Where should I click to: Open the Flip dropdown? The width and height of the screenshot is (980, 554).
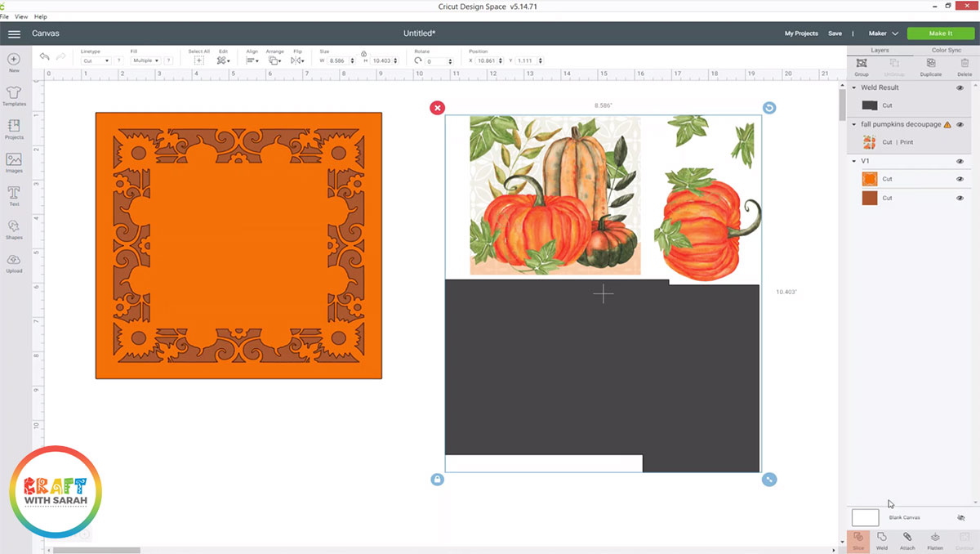click(297, 60)
